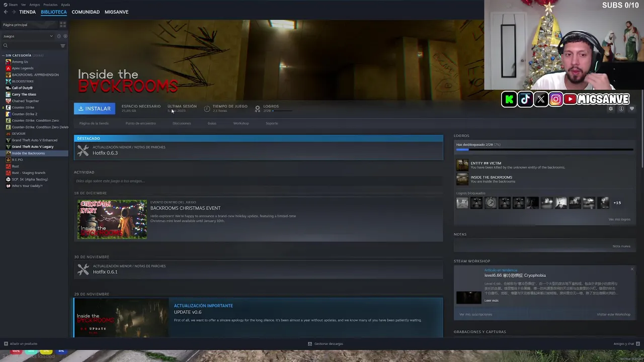Open Soporte link
Viewport: 644px width, 362px height.
(272, 123)
